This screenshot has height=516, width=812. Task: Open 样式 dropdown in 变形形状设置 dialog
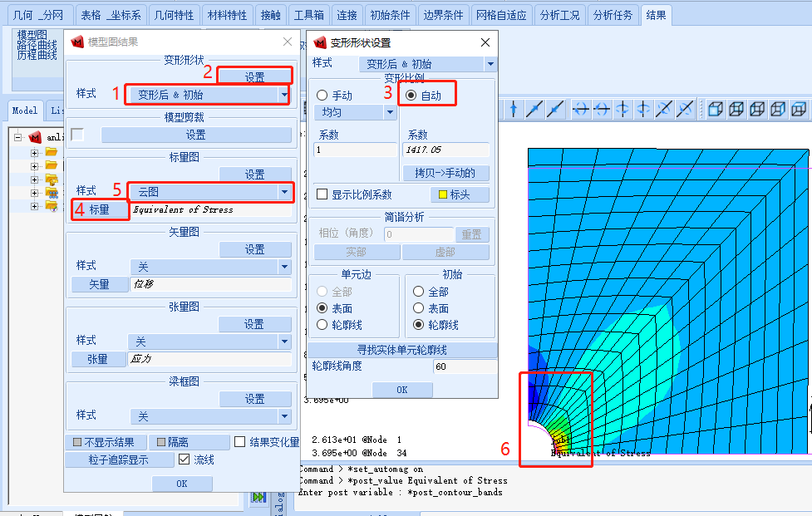click(x=490, y=64)
